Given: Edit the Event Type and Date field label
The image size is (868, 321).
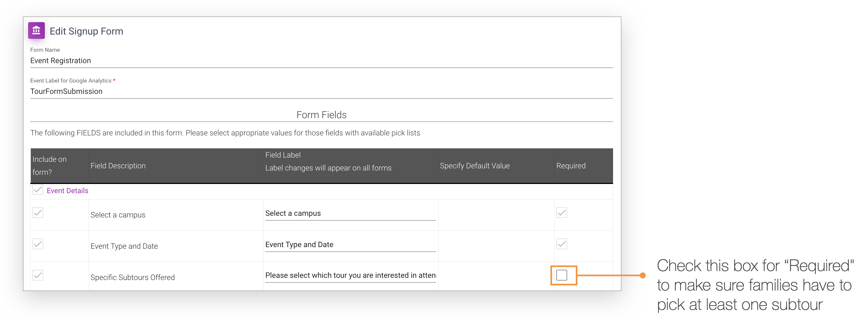Looking at the screenshot, I should tap(351, 245).
